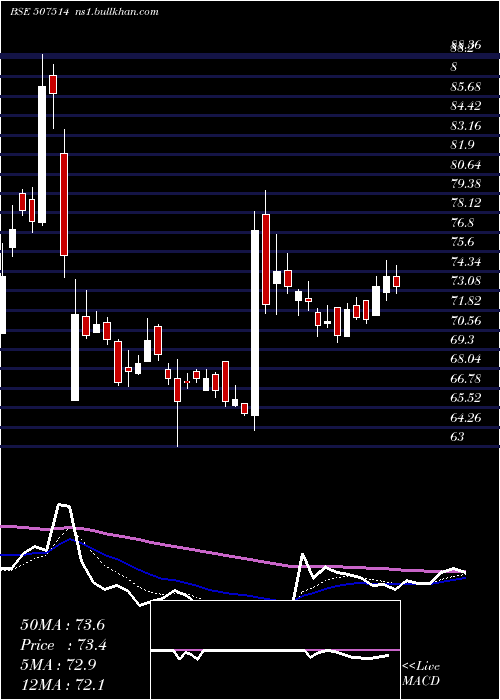Screen dimensions: 500x700
Task: Click the 64.26 price axis label
Action: click(465, 418)
